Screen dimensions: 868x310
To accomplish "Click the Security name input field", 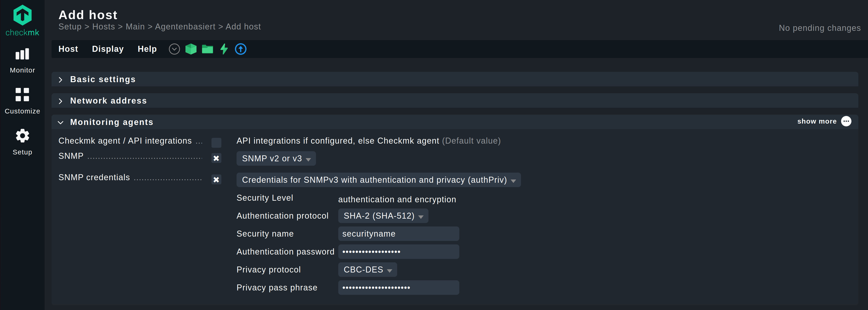I will coord(398,234).
